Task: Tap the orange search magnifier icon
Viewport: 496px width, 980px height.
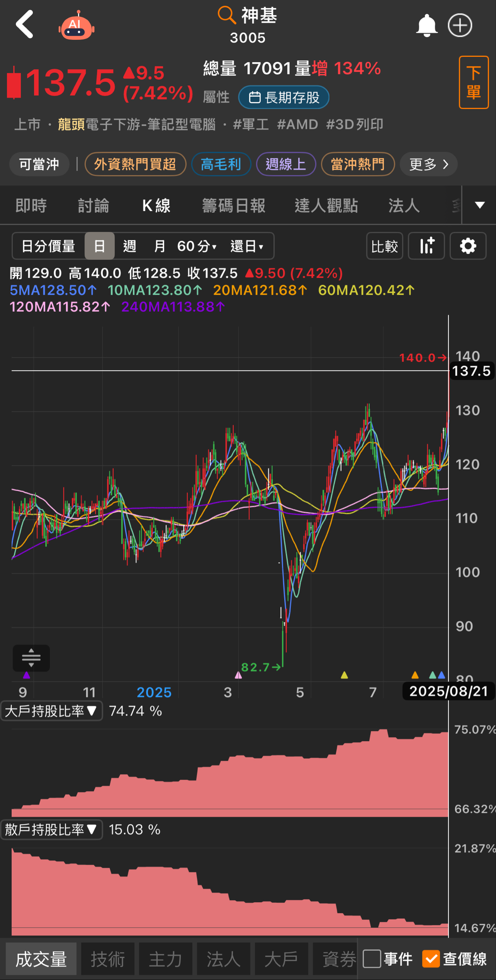Action: click(226, 15)
